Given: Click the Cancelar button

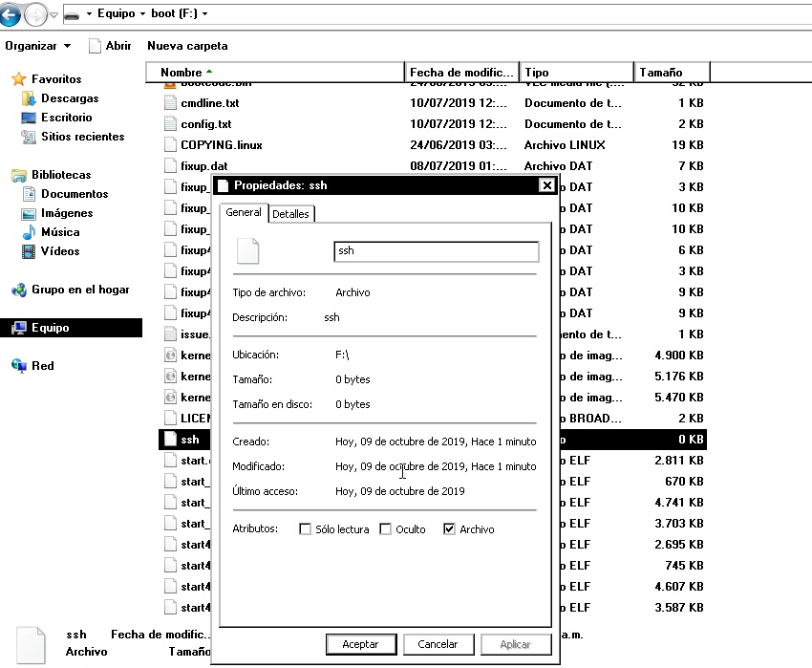Looking at the screenshot, I should [438, 644].
